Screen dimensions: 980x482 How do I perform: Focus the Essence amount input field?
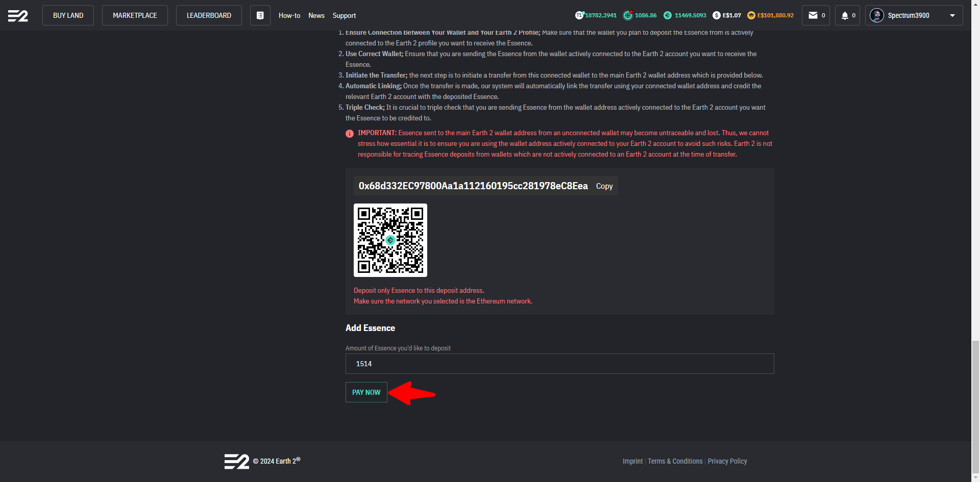(x=559, y=364)
